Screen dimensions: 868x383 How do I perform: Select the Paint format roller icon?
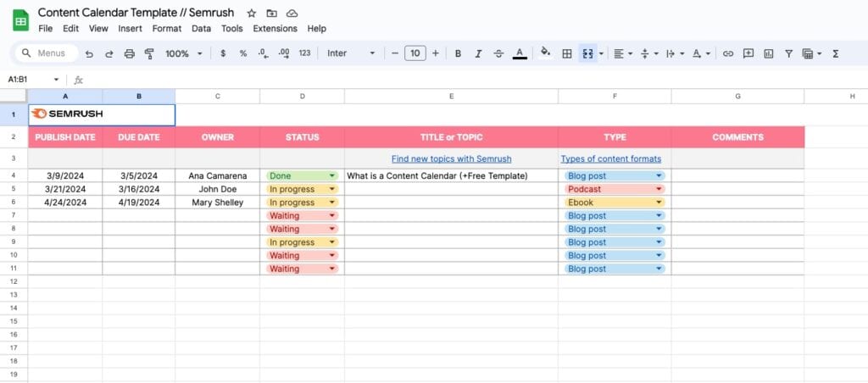click(x=149, y=53)
